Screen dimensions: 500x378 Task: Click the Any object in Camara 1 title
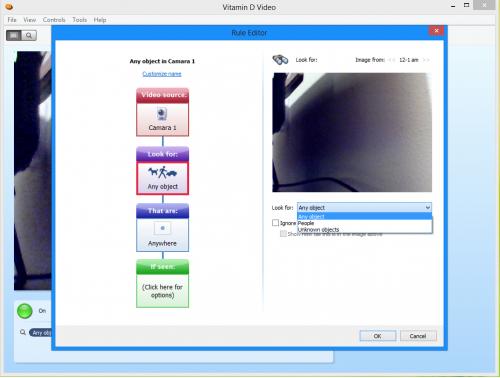coord(162,61)
